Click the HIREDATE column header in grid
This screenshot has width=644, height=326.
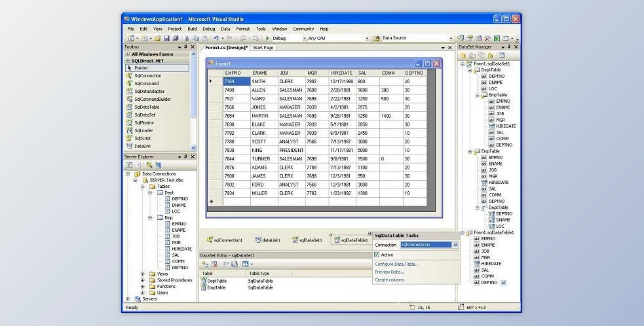[x=343, y=73]
